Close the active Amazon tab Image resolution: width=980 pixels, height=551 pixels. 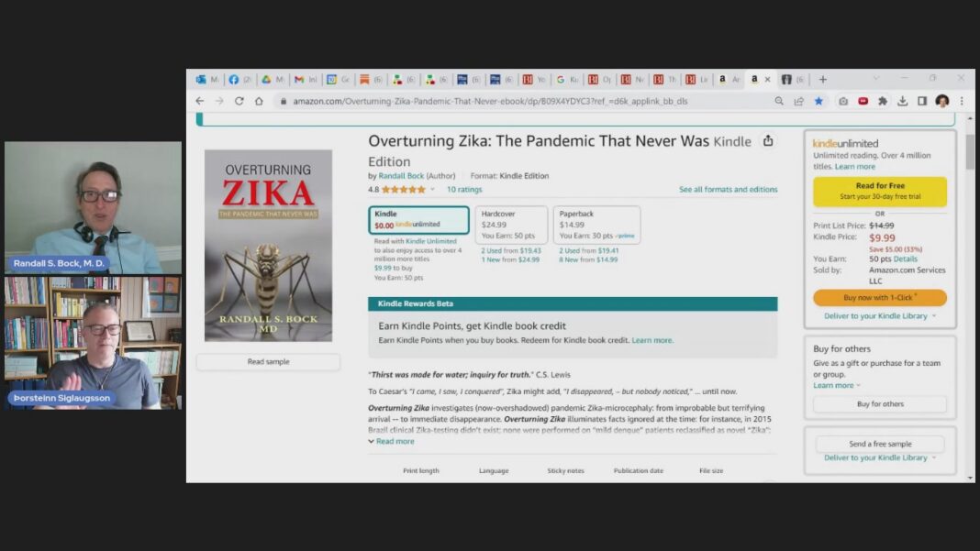767,80
